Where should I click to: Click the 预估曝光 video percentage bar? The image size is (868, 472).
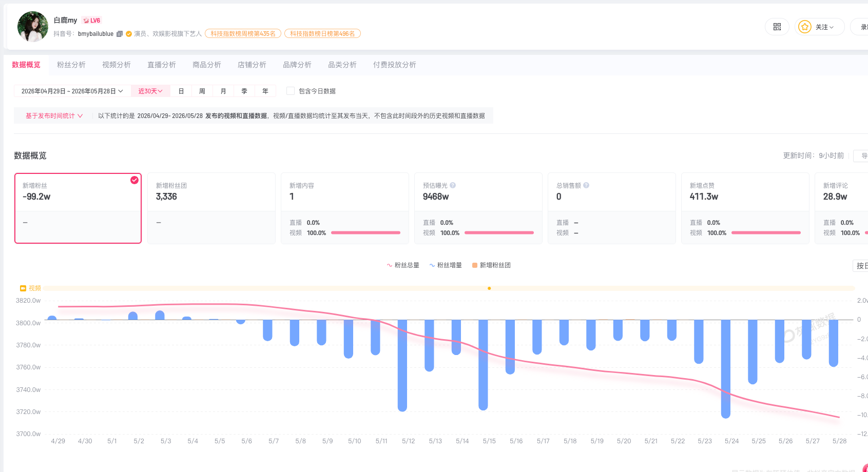499,233
